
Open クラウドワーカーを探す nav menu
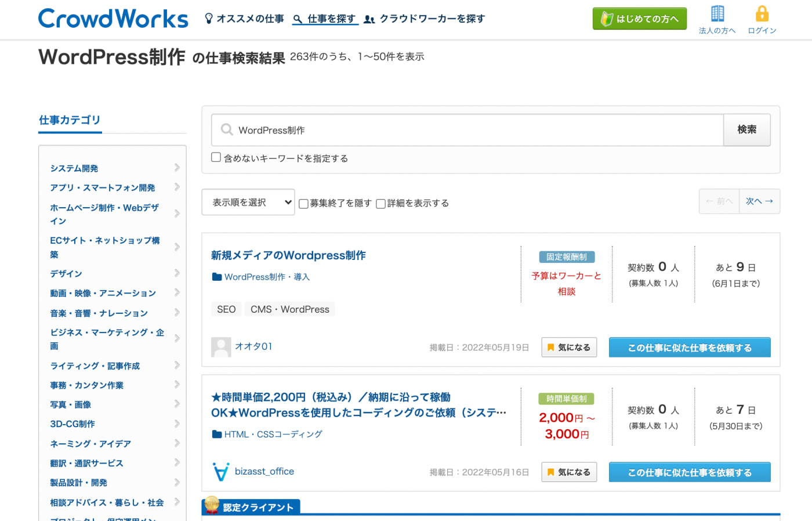coord(432,19)
